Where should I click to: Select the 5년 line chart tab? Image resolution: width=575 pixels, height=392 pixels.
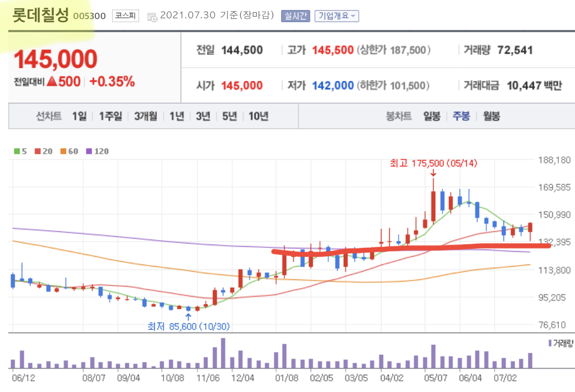pyautogui.click(x=230, y=116)
